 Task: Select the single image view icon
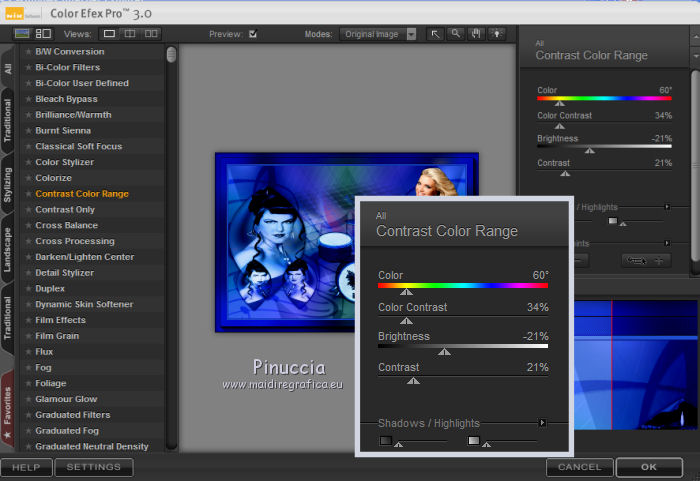[x=109, y=34]
